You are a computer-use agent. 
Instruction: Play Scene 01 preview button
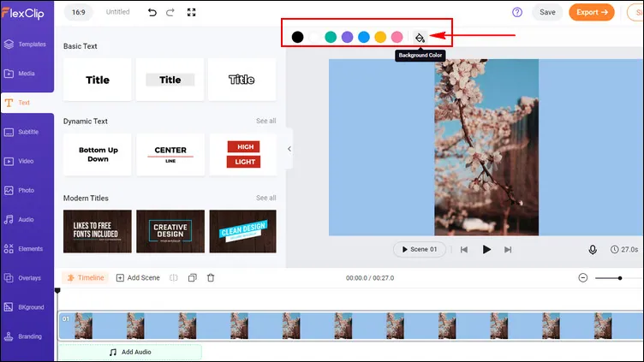420,250
